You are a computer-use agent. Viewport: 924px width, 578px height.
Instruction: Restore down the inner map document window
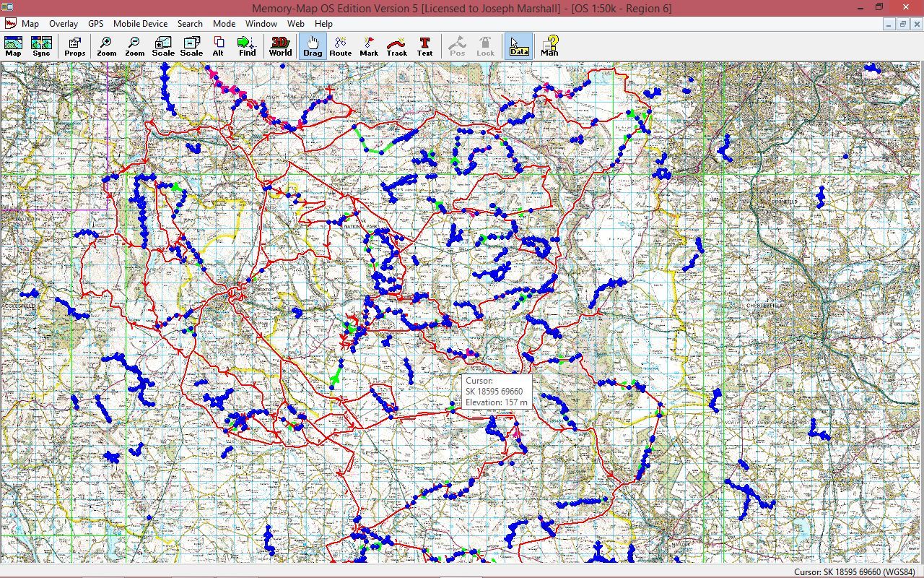point(902,24)
